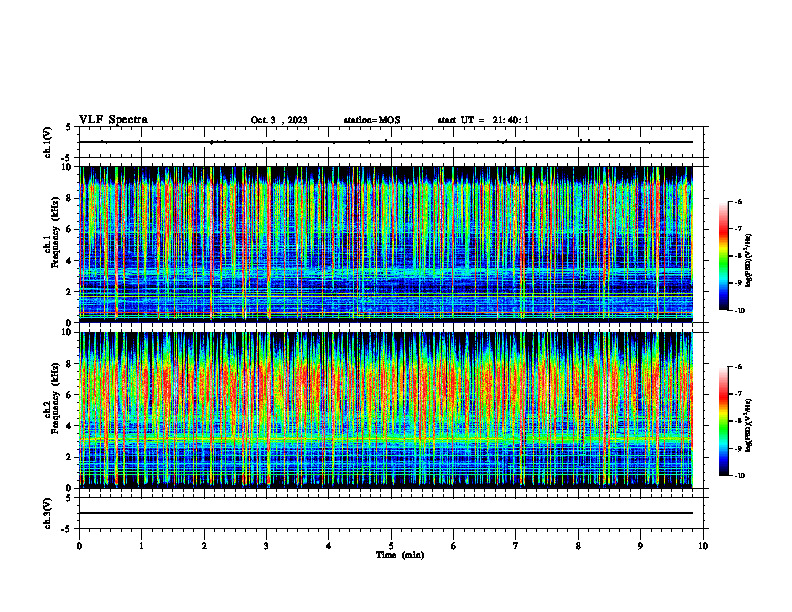
Task: Click the "ch.1(V)" axis label
Action: pos(47,142)
